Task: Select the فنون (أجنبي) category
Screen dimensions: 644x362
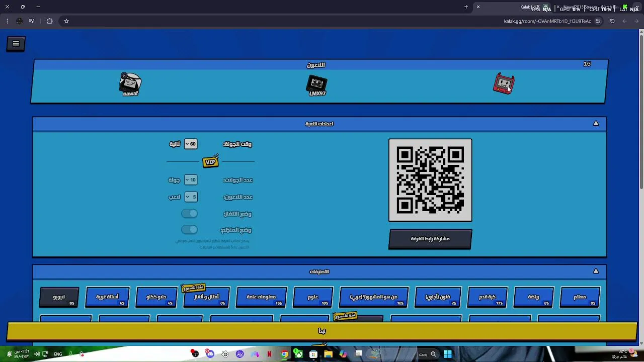Action: point(438,297)
